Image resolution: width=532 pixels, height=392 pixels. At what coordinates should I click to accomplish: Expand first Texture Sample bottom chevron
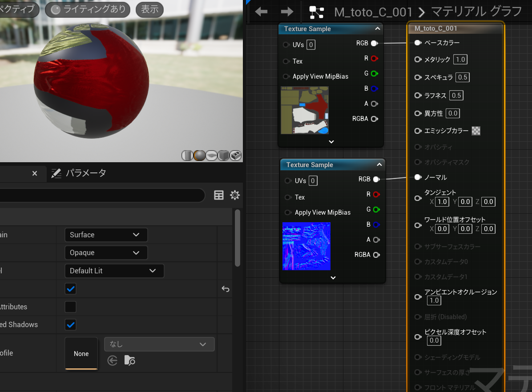pyautogui.click(x=331, y=142)
